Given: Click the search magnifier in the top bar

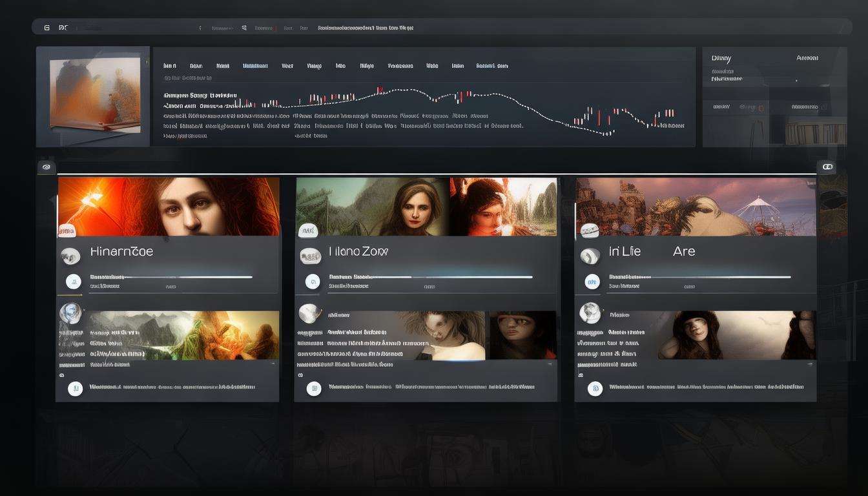Looking at the screenshot, I should pyautogui.click(x=244, y=28).
